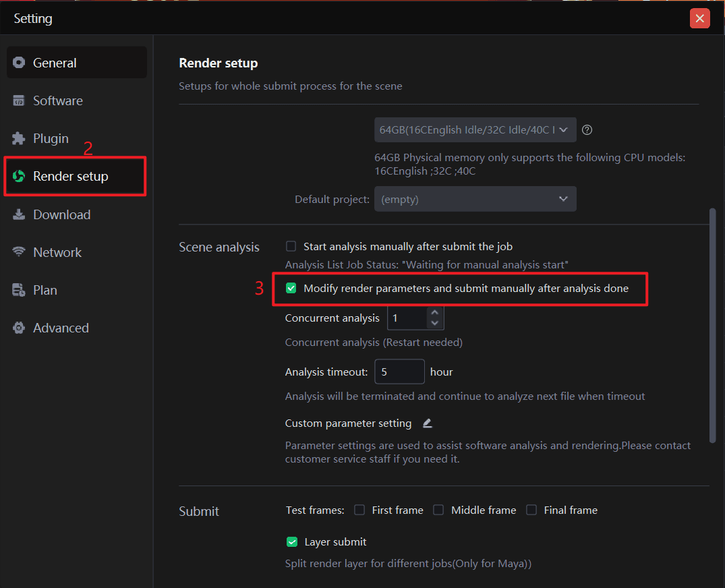
Task: Open the 64GB memory configuration dropdown
Action: [x=475, y=130]
